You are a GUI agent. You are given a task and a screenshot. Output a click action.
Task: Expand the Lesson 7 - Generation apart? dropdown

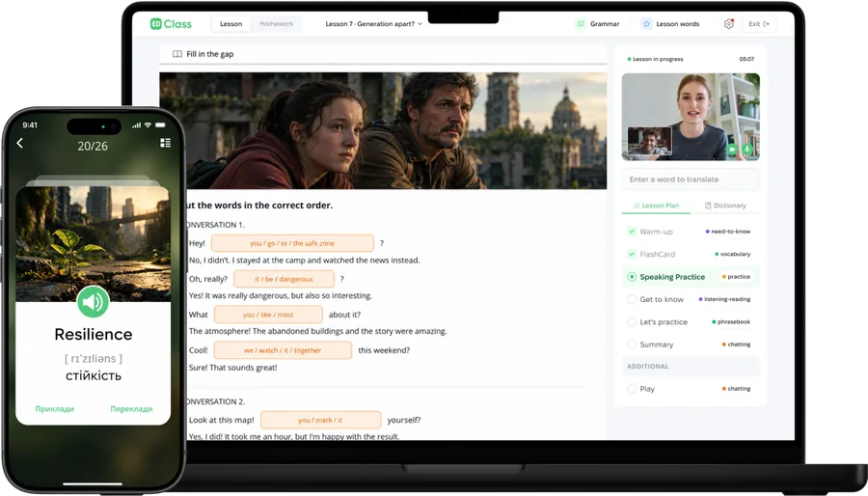373,24
